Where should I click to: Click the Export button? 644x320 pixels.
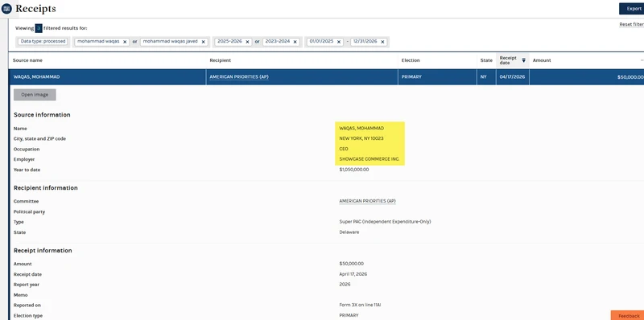632,9
